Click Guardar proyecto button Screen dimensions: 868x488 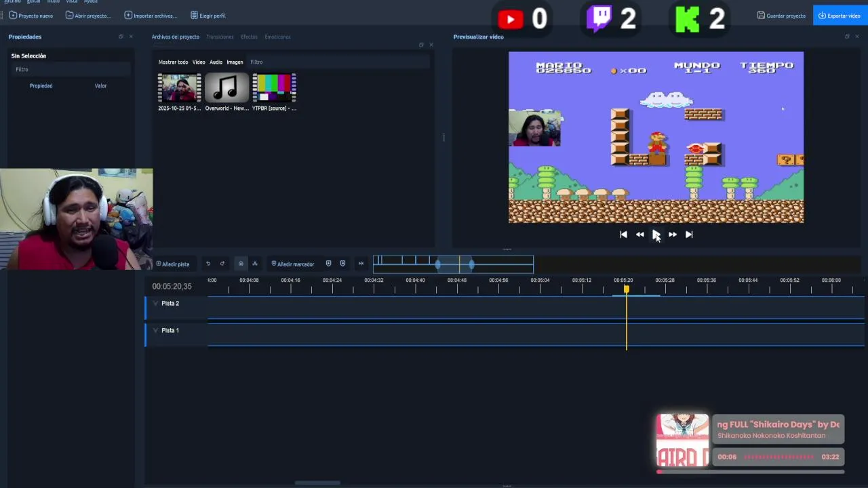(781, 16)
